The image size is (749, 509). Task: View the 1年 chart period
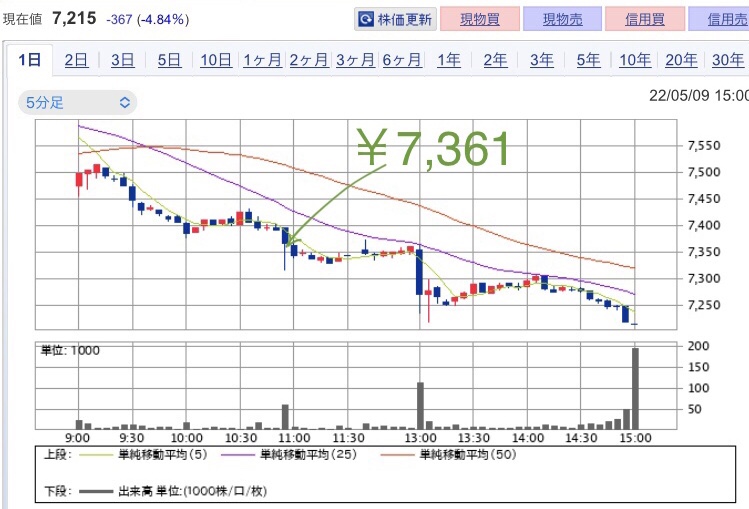pos(449,60)
